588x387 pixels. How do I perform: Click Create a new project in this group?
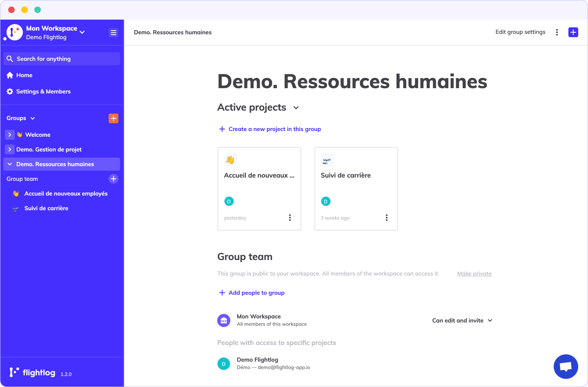(275, 129)
